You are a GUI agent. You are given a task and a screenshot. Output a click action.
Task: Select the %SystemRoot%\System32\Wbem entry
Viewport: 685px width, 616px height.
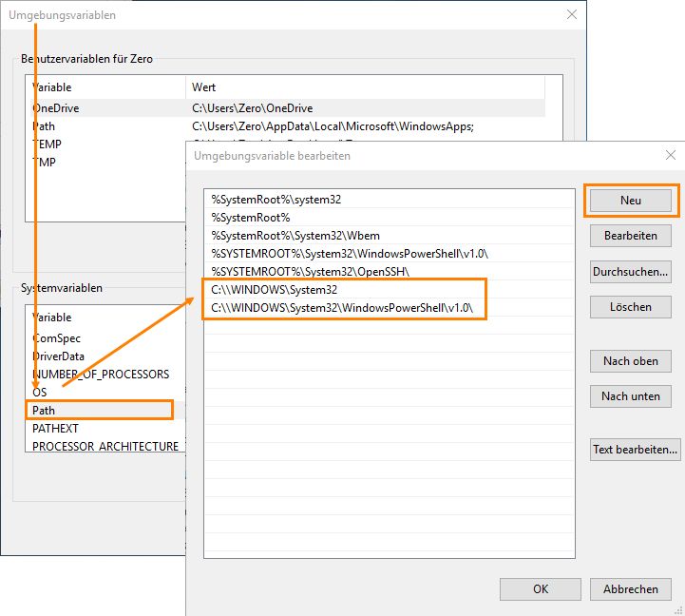[x=389, y=236]
